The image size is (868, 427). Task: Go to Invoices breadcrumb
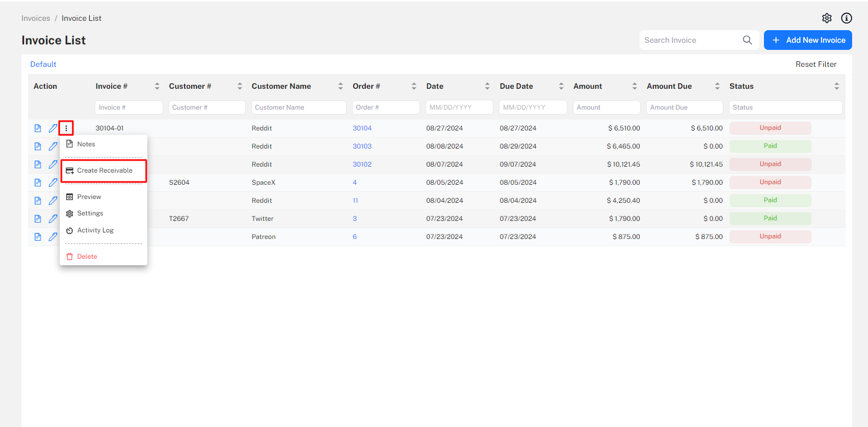tap(36, 18)
